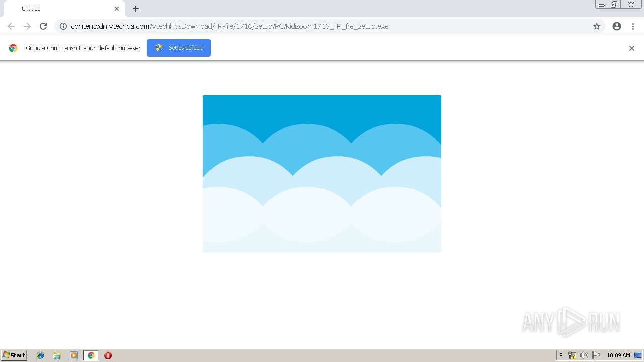This screenshot has width=644, height=362.
Task: Open a new tab with the plus button
Action: tap(136, 9)
